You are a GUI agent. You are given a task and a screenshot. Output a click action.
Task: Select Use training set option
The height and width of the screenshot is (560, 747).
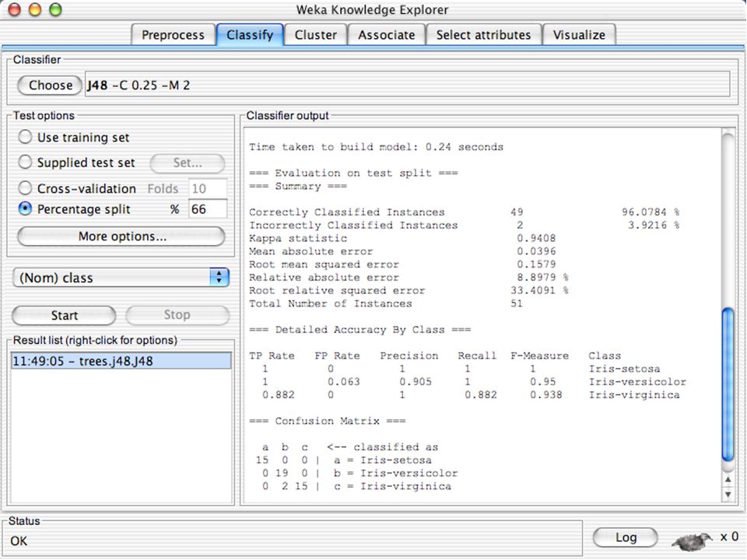point(25,137)
